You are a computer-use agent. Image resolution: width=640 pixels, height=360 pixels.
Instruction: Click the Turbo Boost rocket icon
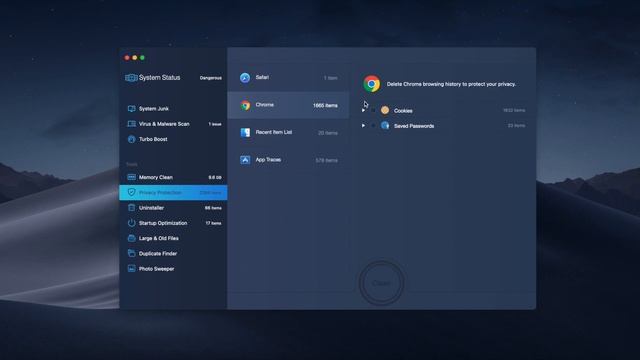131,139
